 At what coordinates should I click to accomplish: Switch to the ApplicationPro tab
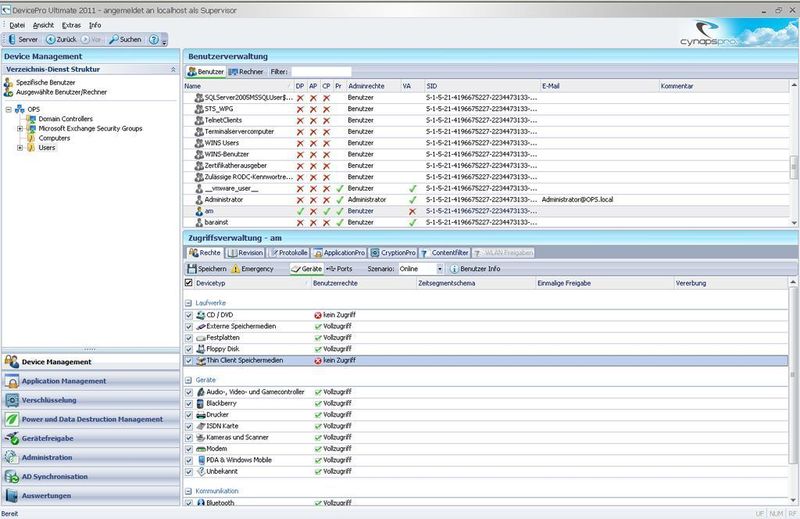click(339, 253)
